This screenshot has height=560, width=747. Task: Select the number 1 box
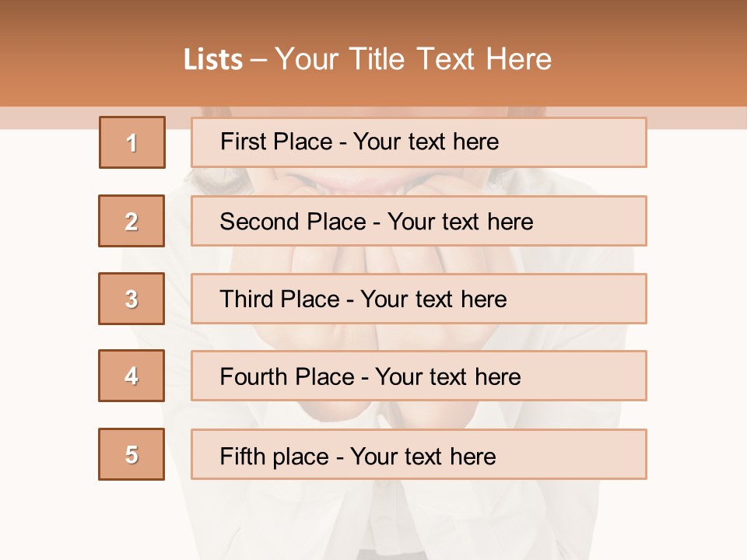click(x=132, y=142)
